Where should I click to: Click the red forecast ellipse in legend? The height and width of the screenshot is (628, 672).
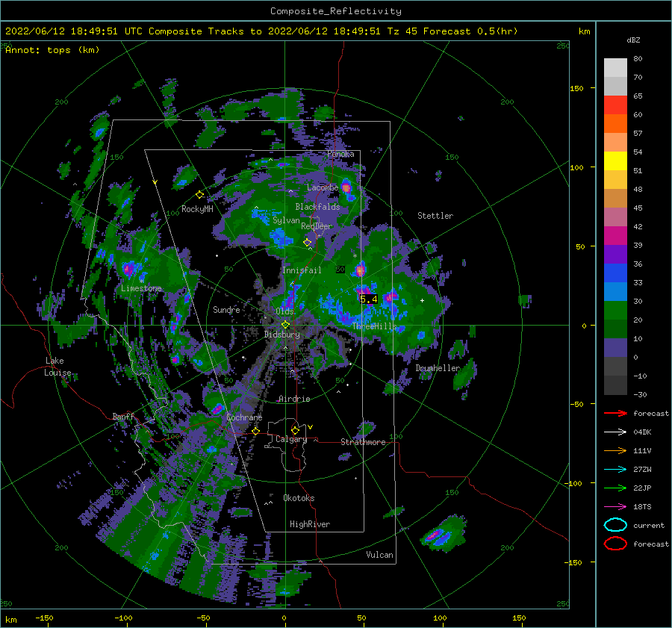click(x=615, y=544)
